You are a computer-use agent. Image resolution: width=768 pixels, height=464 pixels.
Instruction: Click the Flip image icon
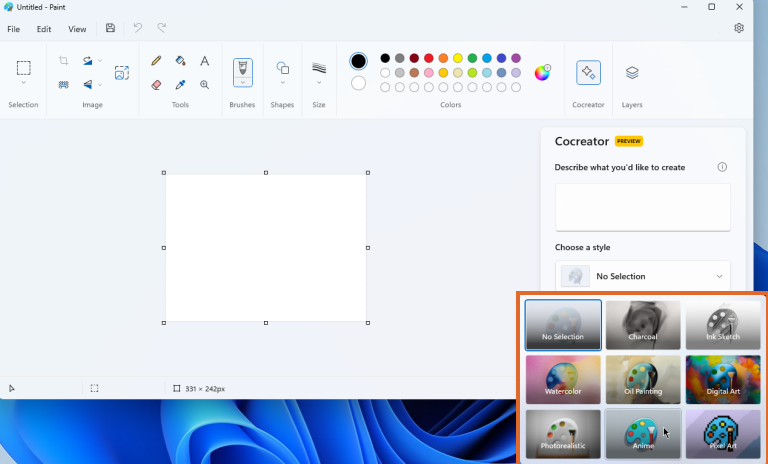(x=88, y=84)
